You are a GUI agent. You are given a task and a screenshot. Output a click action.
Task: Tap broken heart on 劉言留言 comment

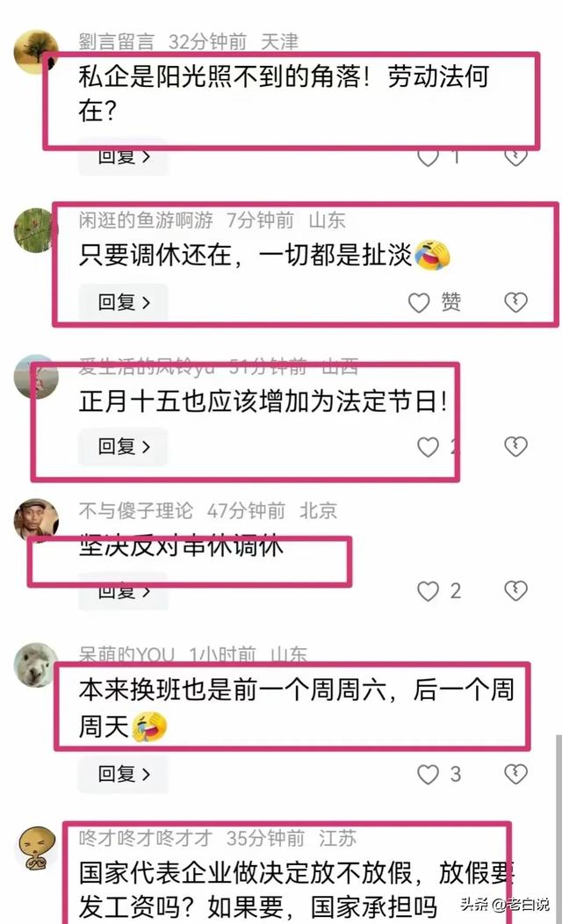point(515,157)
